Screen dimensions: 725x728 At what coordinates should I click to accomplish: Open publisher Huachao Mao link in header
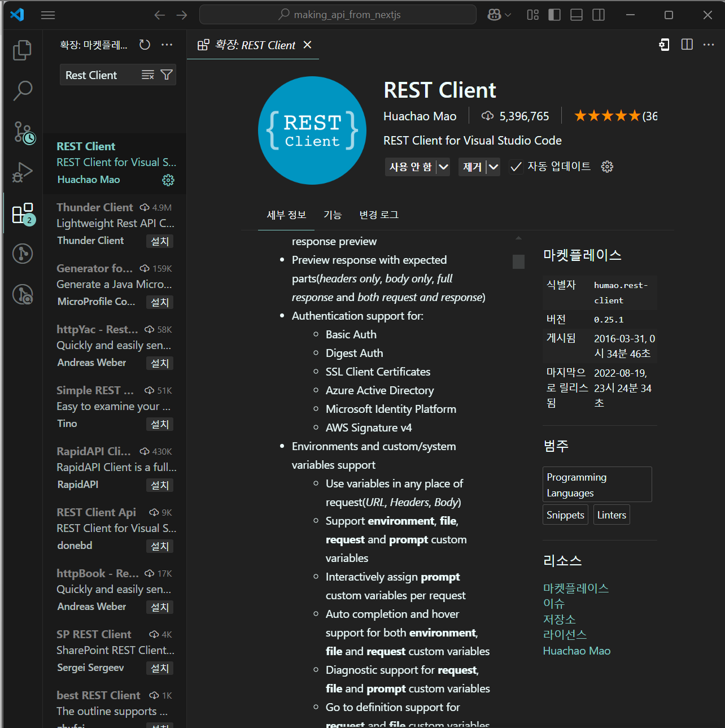[420, 116]
